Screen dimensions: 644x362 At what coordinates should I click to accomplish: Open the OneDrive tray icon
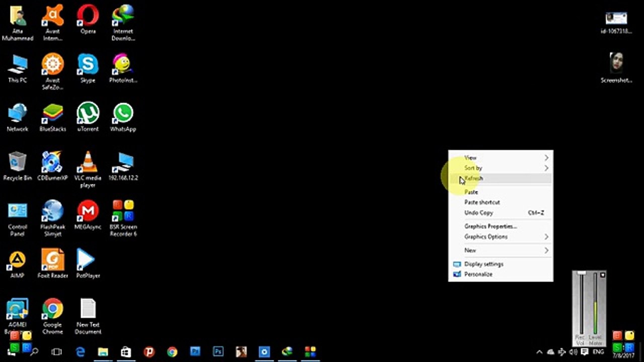click(550, 352)
